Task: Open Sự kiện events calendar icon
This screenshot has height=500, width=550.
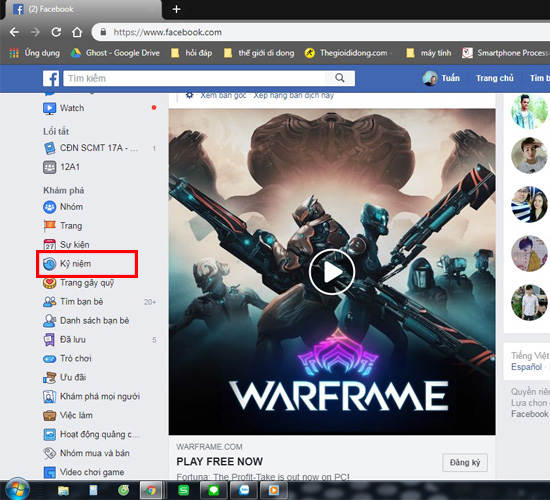Action: click(x=49, y=245)
